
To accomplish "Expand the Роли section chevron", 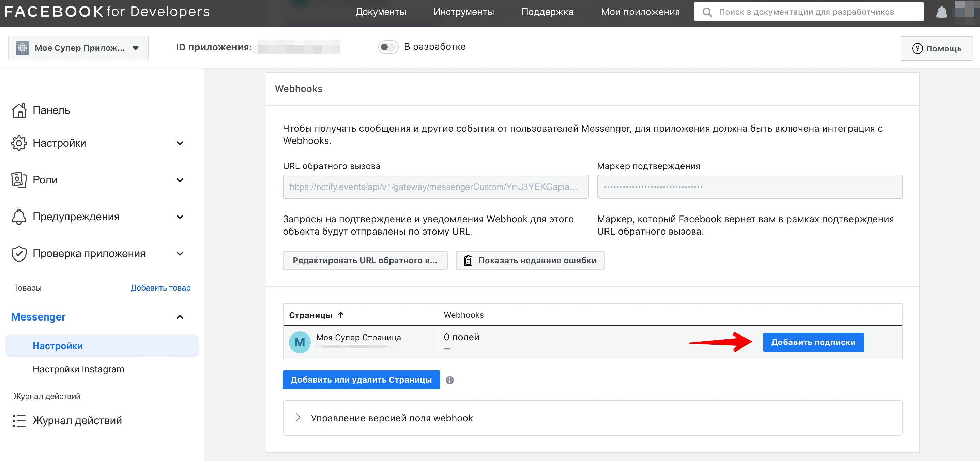I will (x=180, y=180).
